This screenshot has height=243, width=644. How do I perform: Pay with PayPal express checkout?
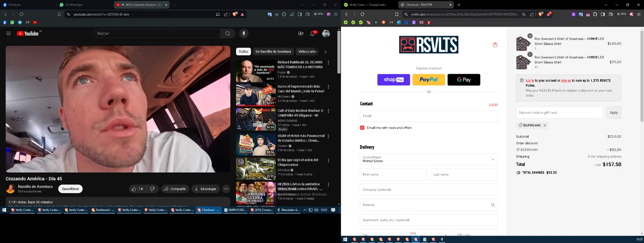(x=429, y=80)
